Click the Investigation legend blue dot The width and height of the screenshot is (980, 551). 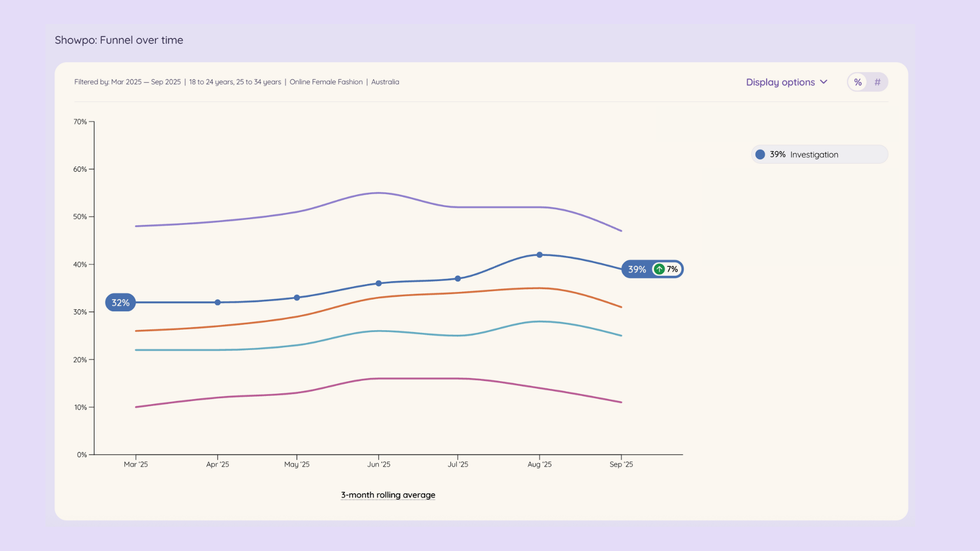pos(760,155)
